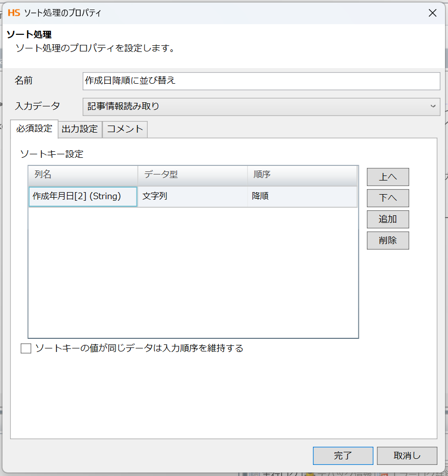Switch to the コメント tab

pyautogui.click(x=124, y=129)
